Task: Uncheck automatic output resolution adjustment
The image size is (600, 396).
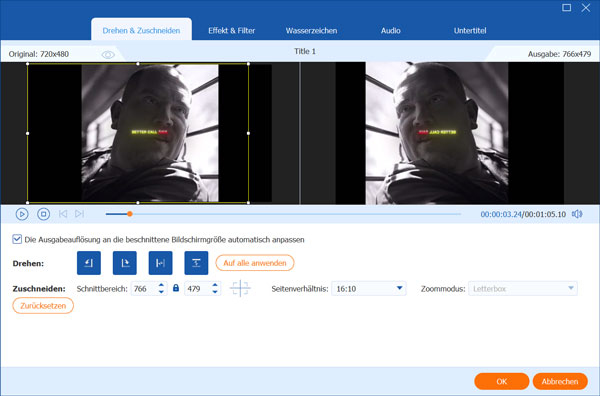Action: tap(17, 239)
